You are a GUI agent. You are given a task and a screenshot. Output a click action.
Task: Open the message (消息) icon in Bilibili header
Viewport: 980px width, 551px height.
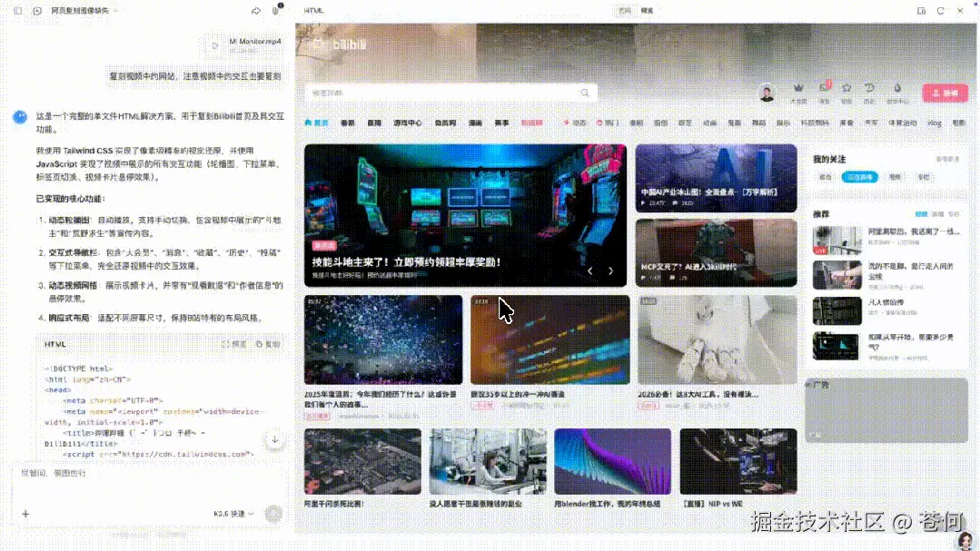[x=824, y=90]
